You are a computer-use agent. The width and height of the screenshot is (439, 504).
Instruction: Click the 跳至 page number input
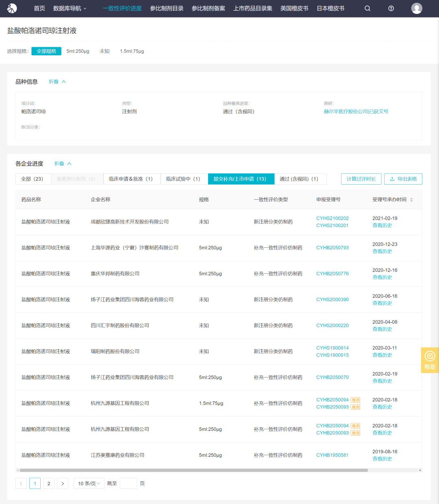coord(128,484)
